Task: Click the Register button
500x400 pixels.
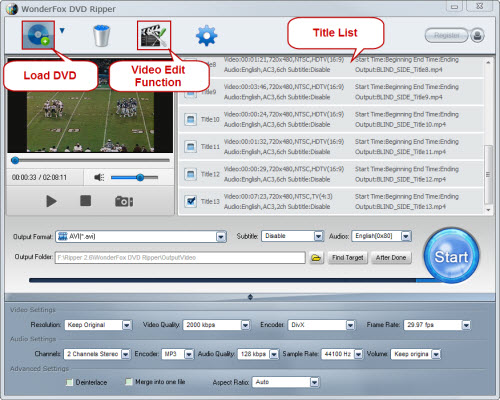Action: click(x=447, y=35)
